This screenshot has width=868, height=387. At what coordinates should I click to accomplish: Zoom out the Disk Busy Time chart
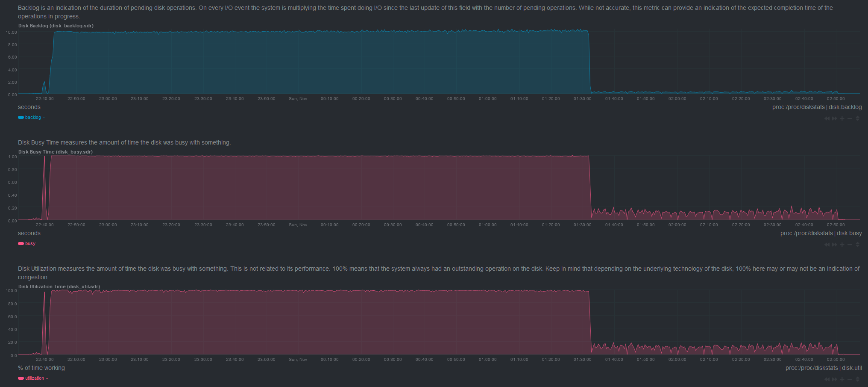tap(850, 245)
